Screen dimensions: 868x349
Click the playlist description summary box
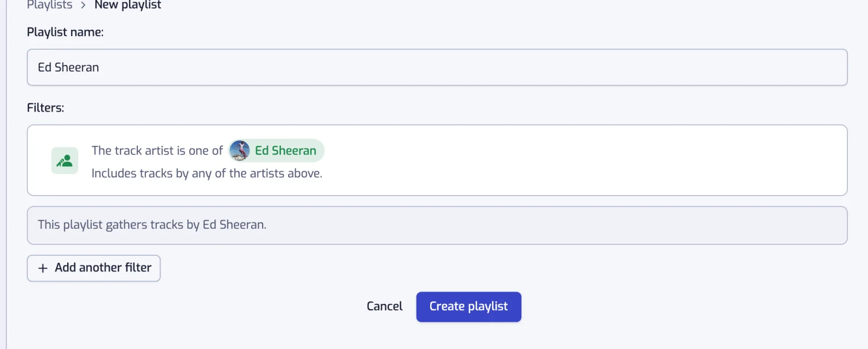pos(437,225)
